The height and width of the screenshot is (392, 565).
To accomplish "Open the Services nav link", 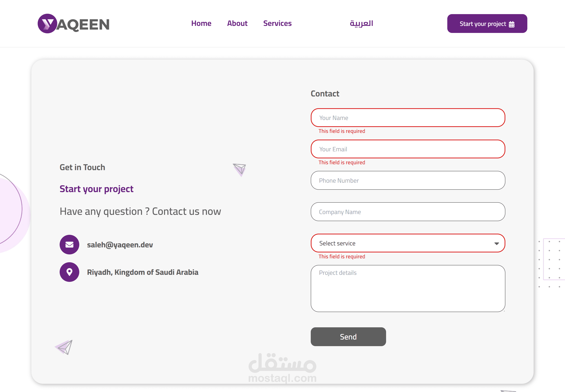I will click(277, 23).
